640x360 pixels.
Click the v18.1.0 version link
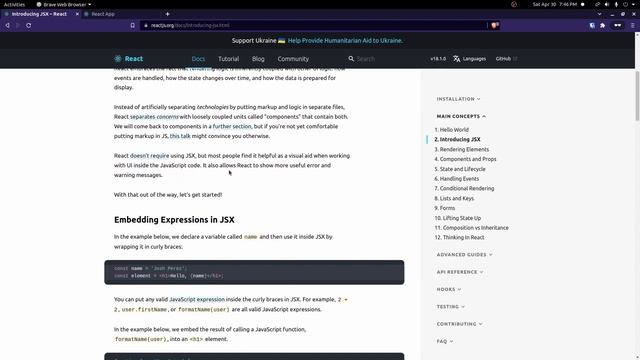(438, 59)
